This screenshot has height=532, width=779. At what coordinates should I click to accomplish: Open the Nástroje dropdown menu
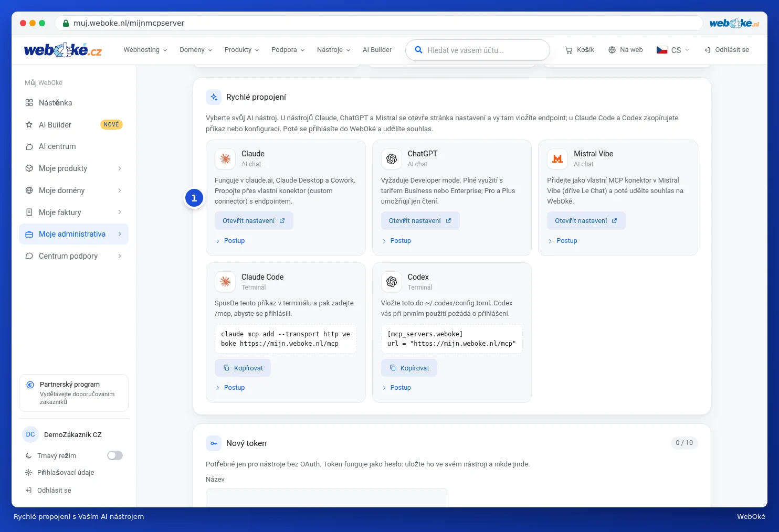click(333, 50)
